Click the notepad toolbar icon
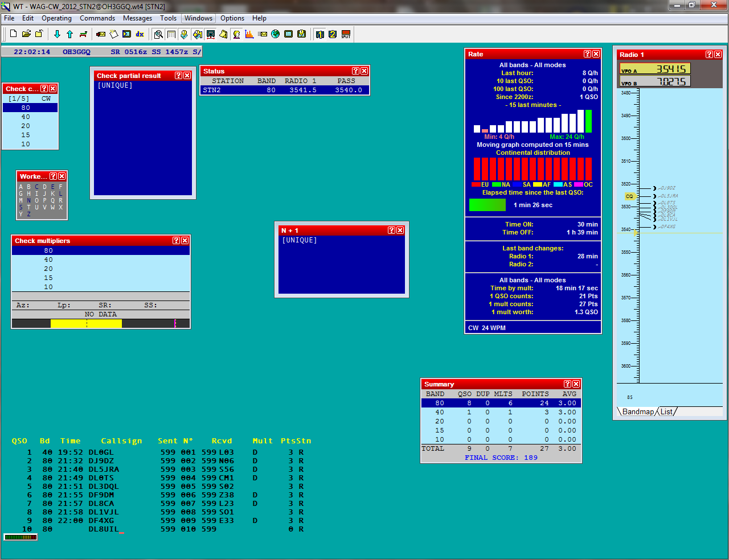 pos(114,34)
